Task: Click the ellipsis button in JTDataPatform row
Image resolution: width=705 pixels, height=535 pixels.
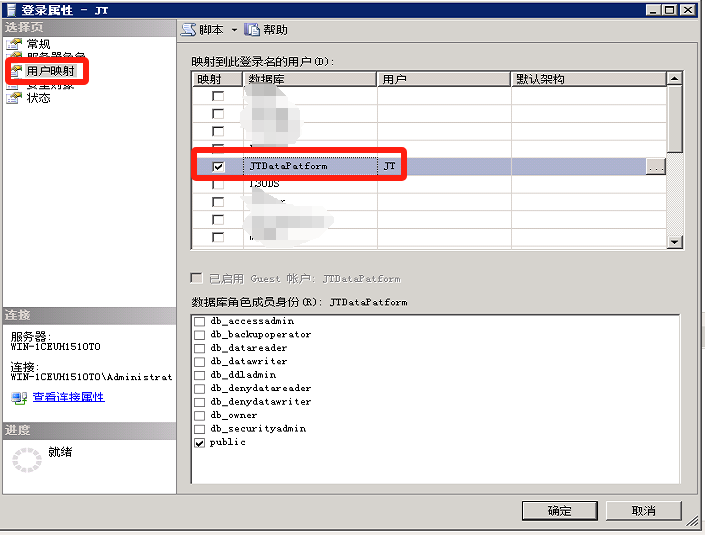Action: (655, 168)
